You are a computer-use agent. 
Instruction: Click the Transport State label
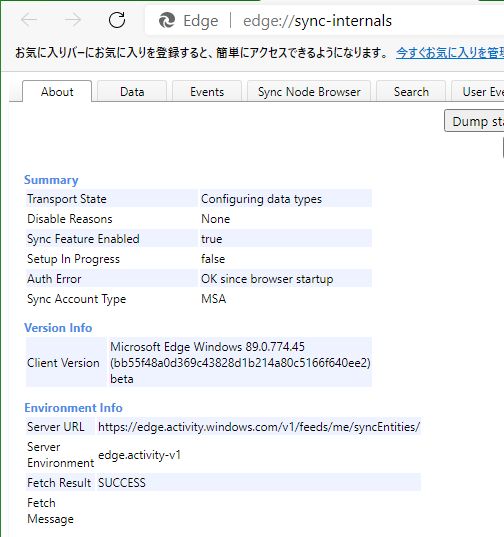coord(67,199)
